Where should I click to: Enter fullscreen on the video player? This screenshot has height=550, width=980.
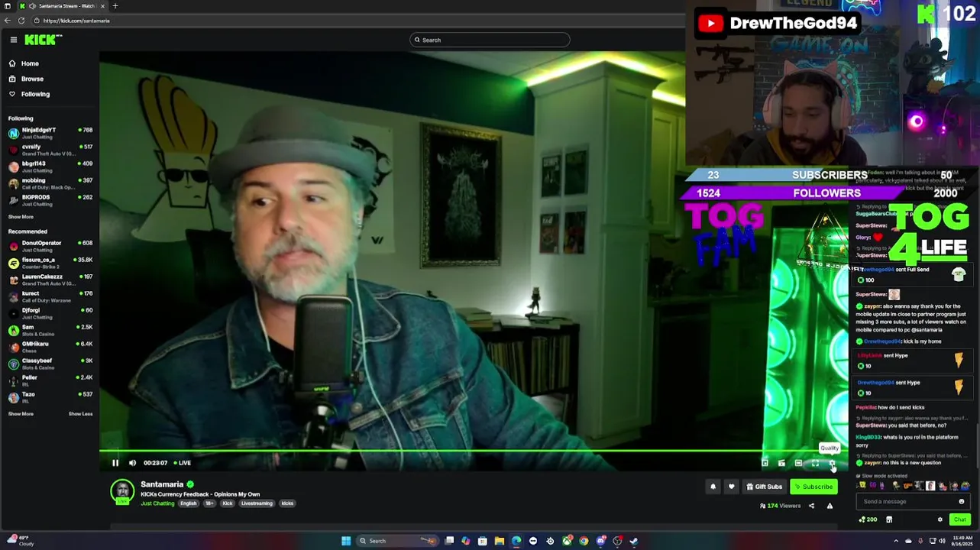(x=815, y=463)
